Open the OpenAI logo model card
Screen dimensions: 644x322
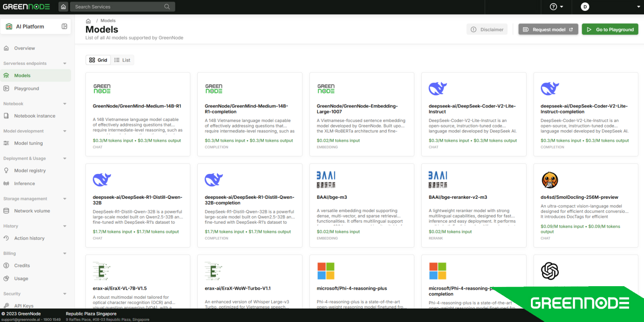[x=550, y=271]
